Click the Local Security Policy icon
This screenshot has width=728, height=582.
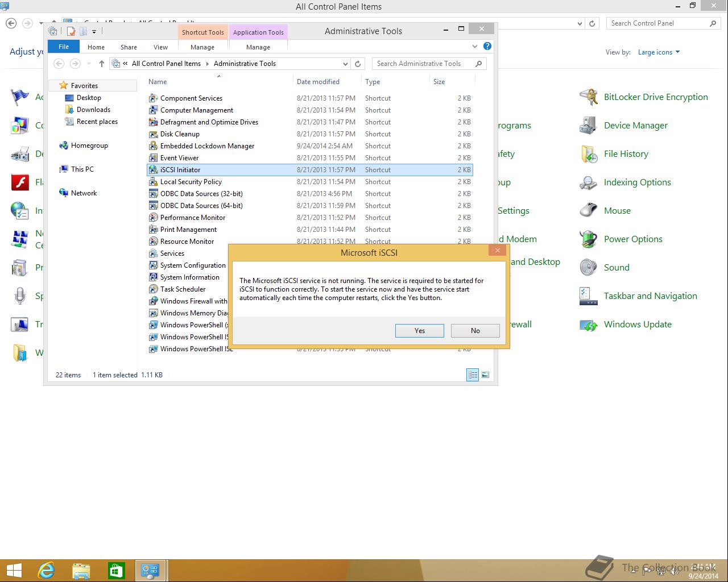point(153,182)
